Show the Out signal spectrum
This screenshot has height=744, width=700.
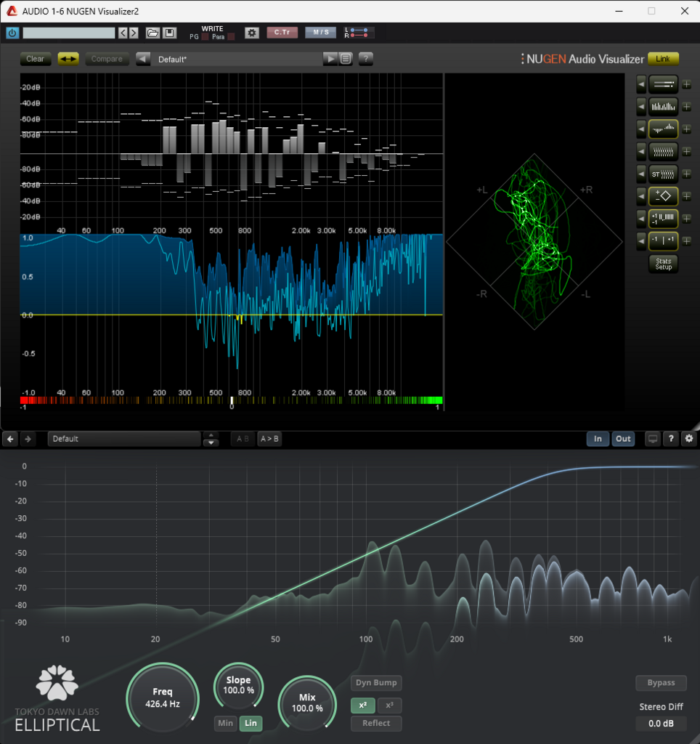[x=623, y=439]
